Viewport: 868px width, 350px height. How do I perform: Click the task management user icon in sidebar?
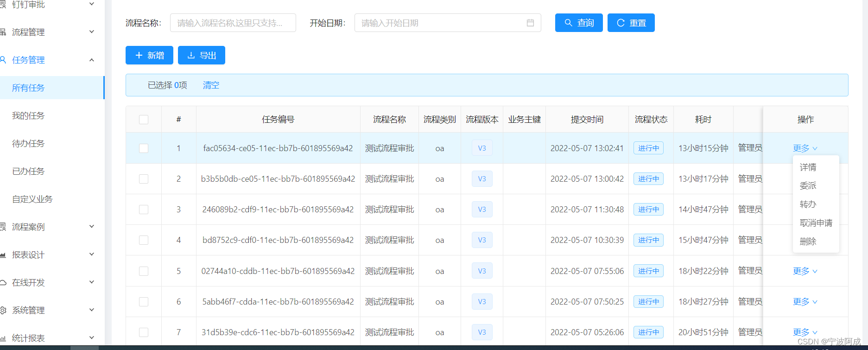(x=3, y=60)
